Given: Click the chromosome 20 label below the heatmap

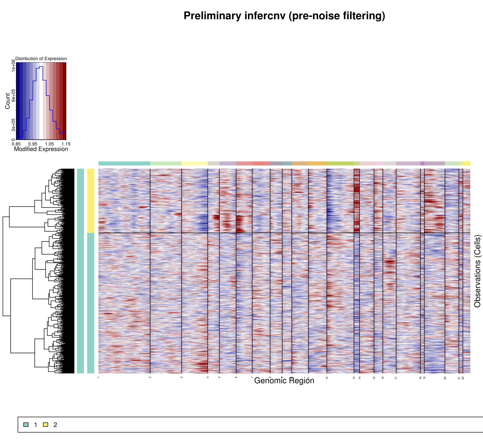Looking at the screenshot, I should pos(445,378).
